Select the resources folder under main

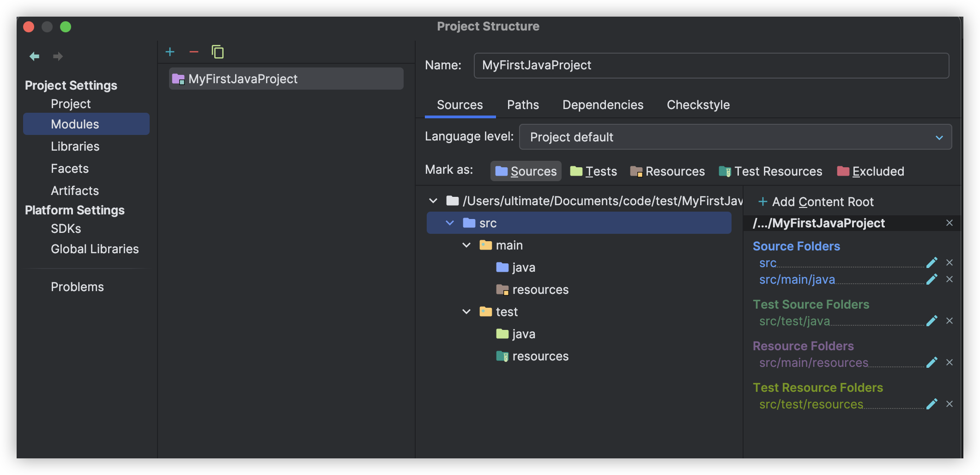tap(540, 290)
